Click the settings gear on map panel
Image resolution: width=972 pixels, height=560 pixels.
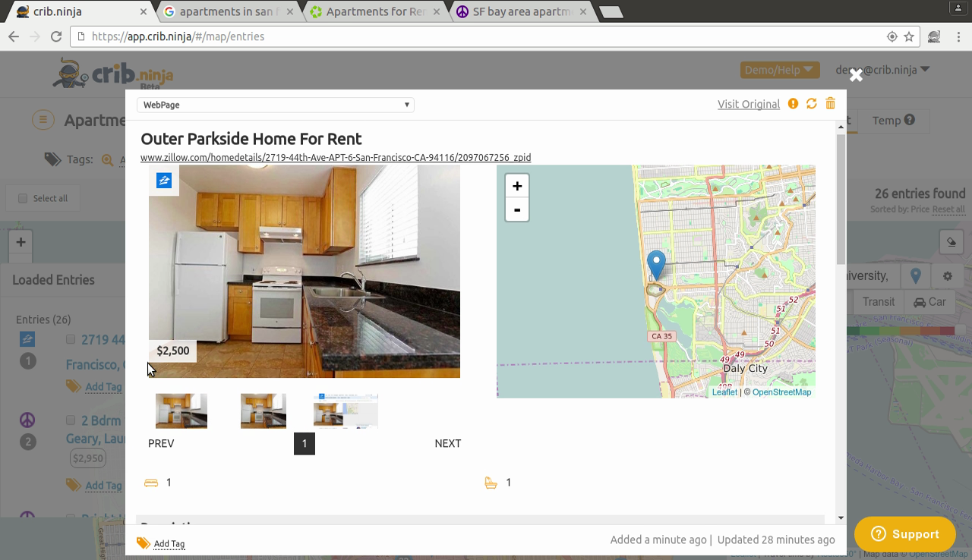point(947,275)
